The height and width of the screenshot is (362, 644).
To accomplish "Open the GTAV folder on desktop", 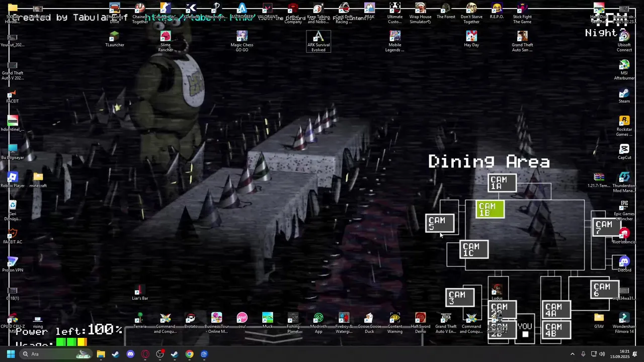I will coord(599,321).
